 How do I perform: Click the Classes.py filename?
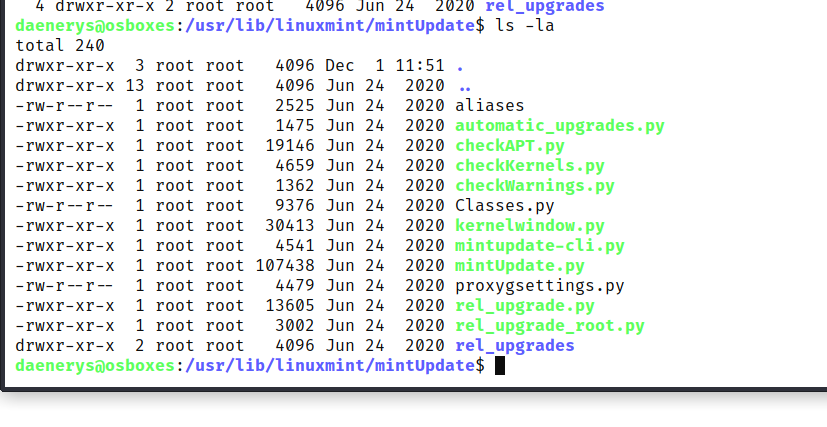click(x=505, y=206)
